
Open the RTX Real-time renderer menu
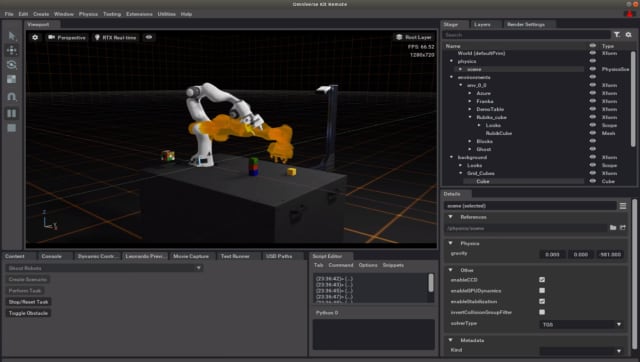point(116,37)
